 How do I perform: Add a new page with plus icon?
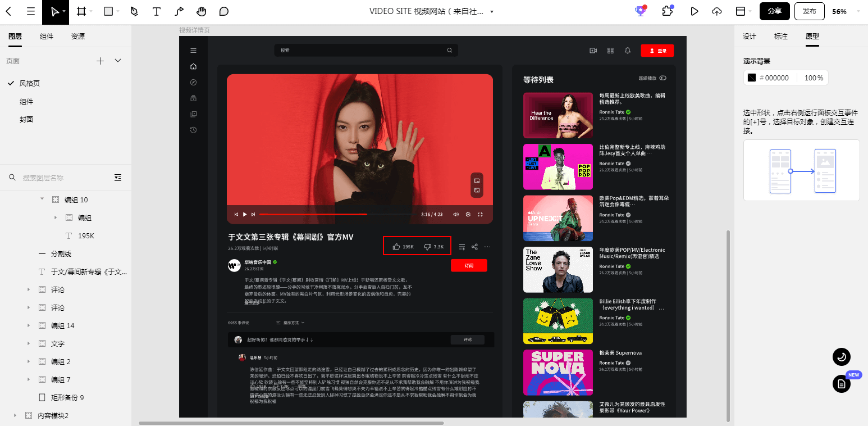click(x=100, y=61)
